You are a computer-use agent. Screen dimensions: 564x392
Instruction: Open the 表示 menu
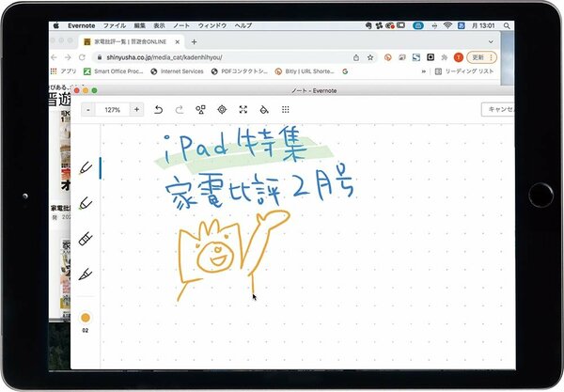click(159, 26)
